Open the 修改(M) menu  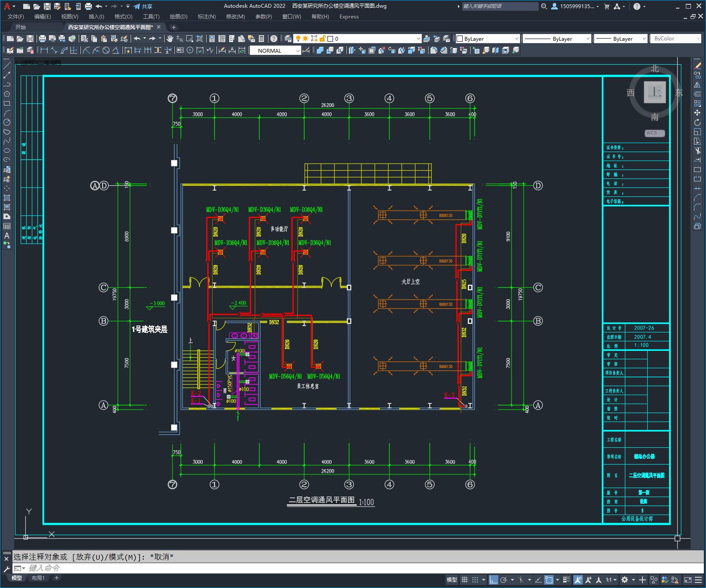click(x=235, y=16)
